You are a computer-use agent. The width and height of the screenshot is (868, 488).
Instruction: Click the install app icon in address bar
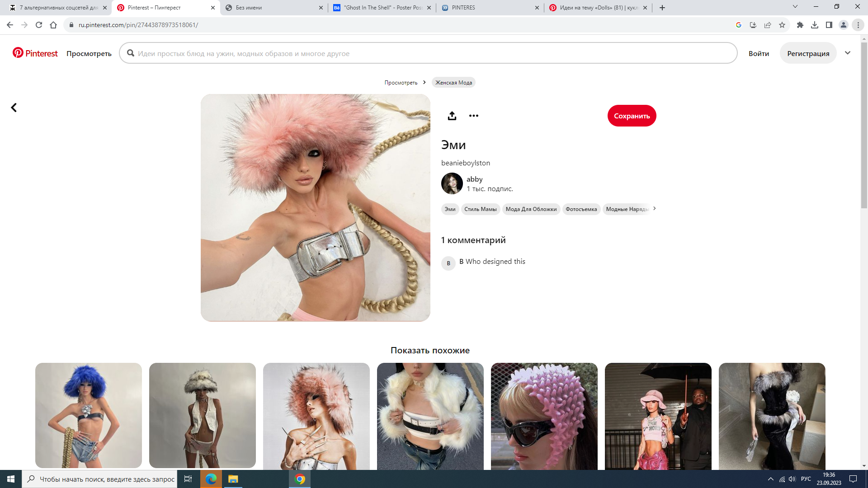tap(753, 25)
